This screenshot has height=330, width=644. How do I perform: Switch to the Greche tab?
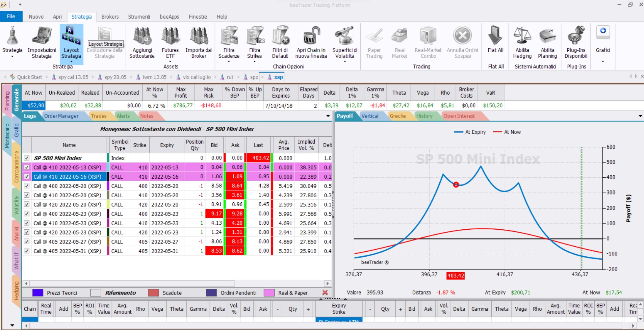pyautogui.click(x=397, y=116)
